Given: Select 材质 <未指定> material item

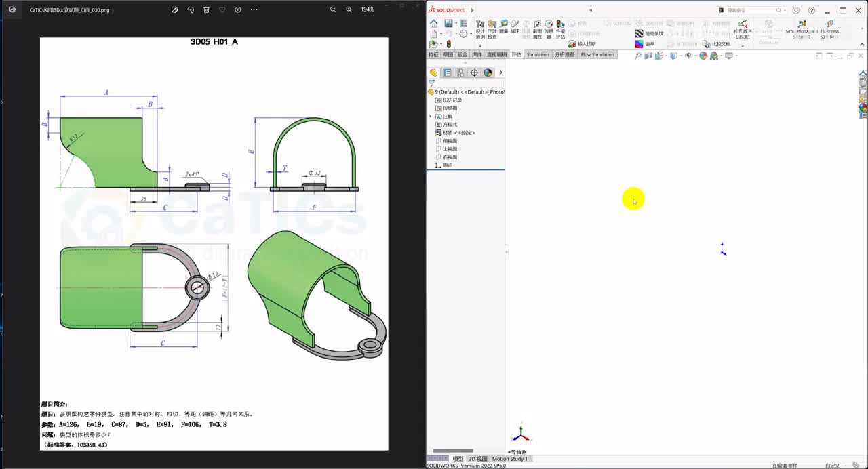Looking at the screenshot, I should tap(455, 133).
